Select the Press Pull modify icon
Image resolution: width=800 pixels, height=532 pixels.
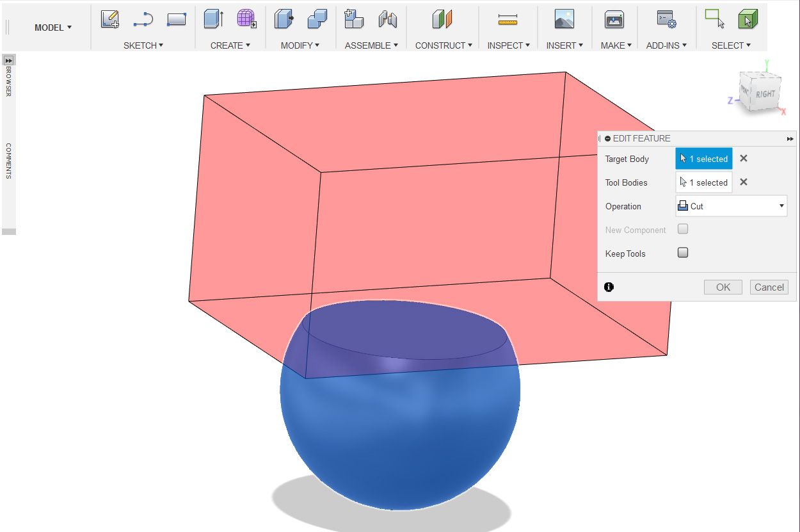tap(284, 19)
